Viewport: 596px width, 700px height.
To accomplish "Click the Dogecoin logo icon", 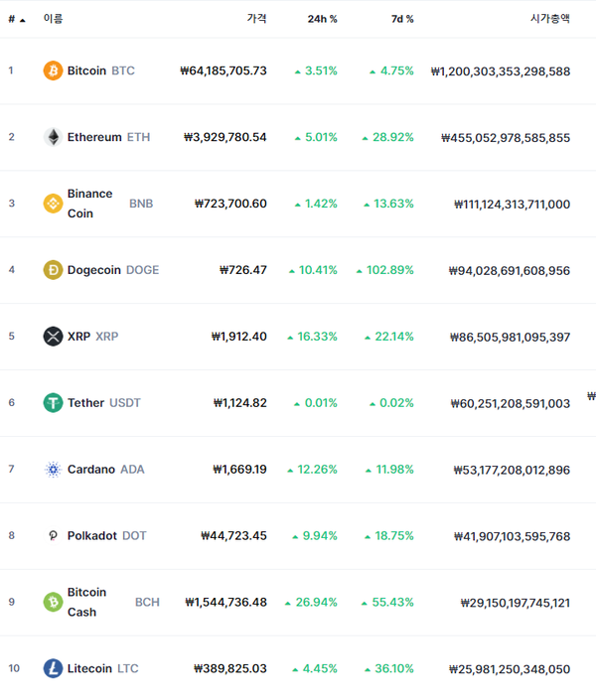I will tap(53, 270).
